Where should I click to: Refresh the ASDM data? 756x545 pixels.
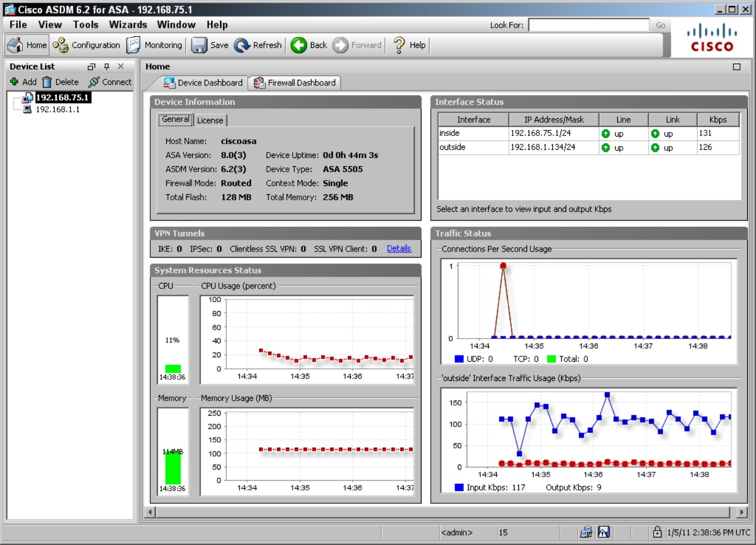click(x=258, y=45)
